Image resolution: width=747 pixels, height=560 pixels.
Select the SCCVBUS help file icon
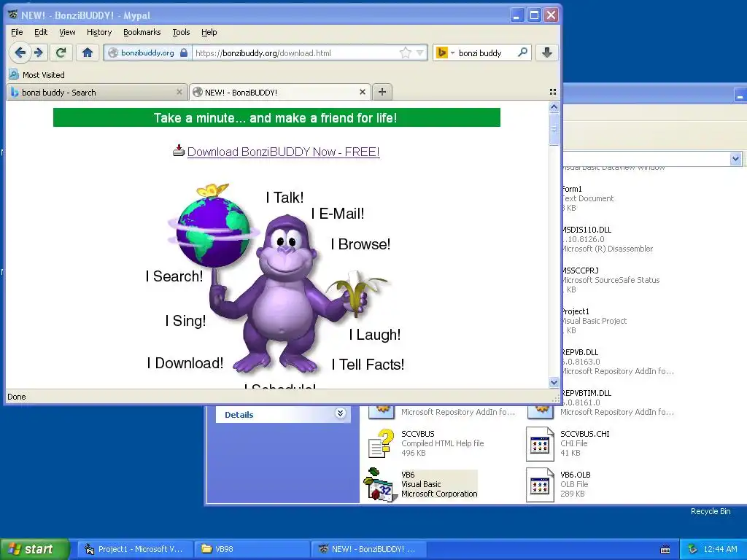pos(381,443)
